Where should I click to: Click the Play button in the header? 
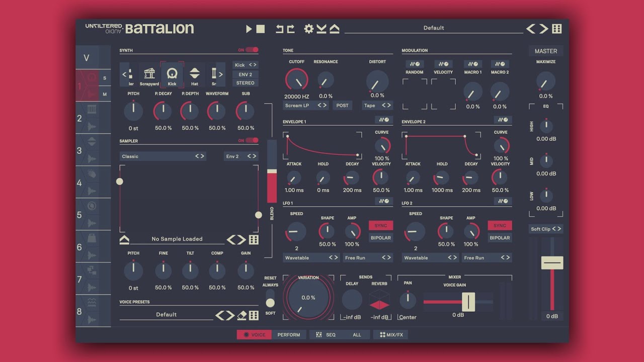coord(249,29)
